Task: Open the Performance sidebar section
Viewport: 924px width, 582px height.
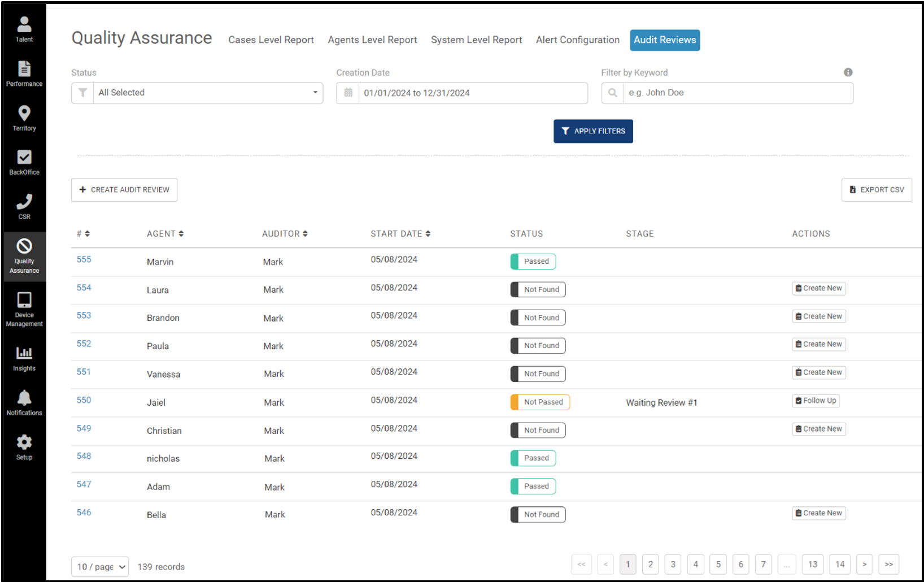Action: point(24,74)
